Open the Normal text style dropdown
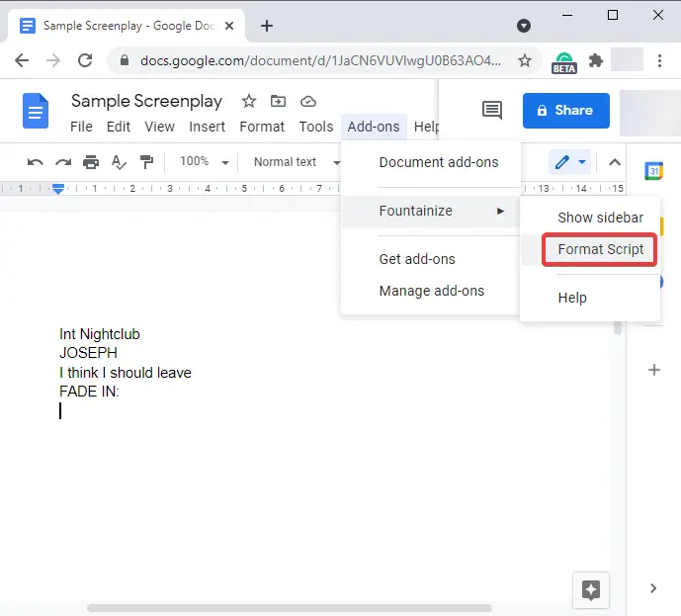Screen dimensions: 681x616 [298, 162]
